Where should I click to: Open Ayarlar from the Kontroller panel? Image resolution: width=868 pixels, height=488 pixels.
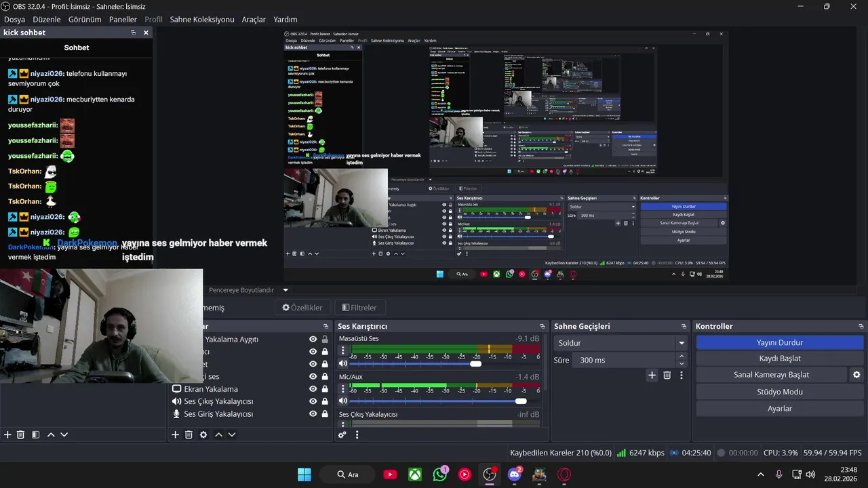(x=780, y=409)
